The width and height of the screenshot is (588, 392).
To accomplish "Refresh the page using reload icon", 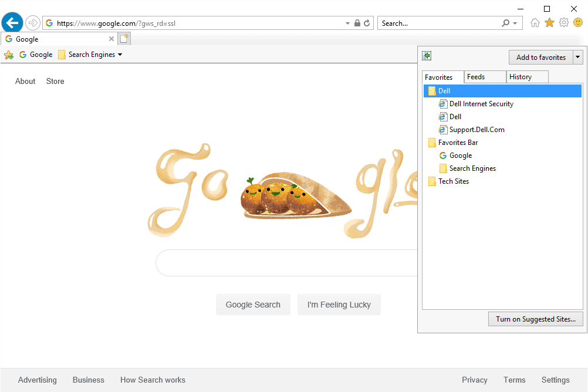I will (367, 23).
